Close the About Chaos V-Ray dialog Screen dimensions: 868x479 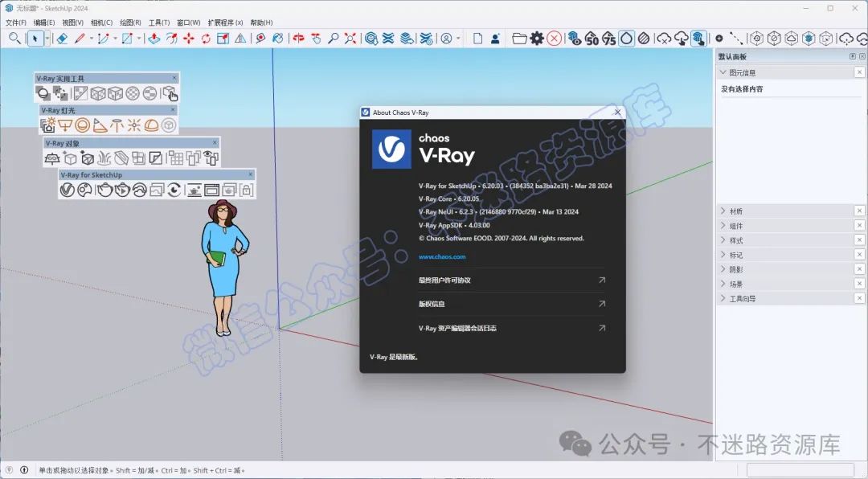(x=617, y=113)
